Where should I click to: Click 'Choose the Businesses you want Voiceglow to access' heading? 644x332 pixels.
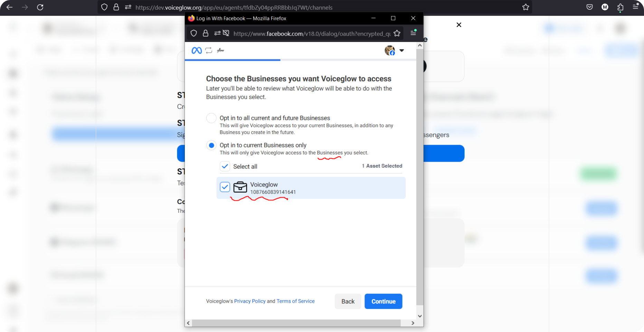click(x=299, y=79)
